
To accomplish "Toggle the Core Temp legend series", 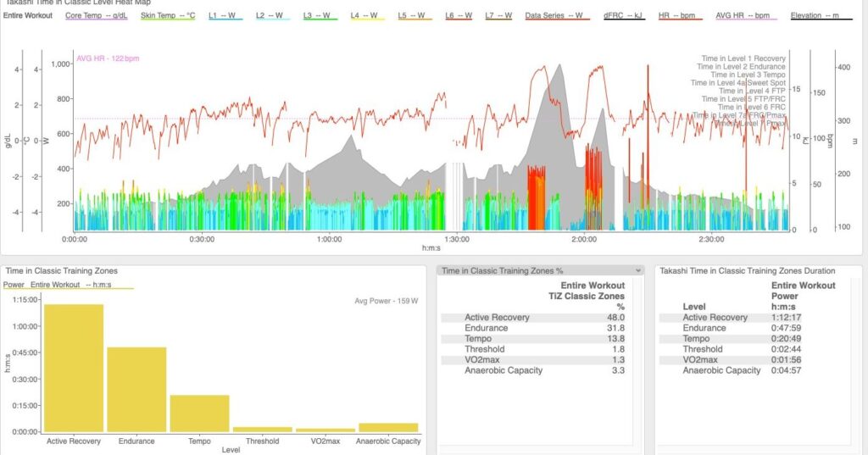I will [x=96, y=15].
